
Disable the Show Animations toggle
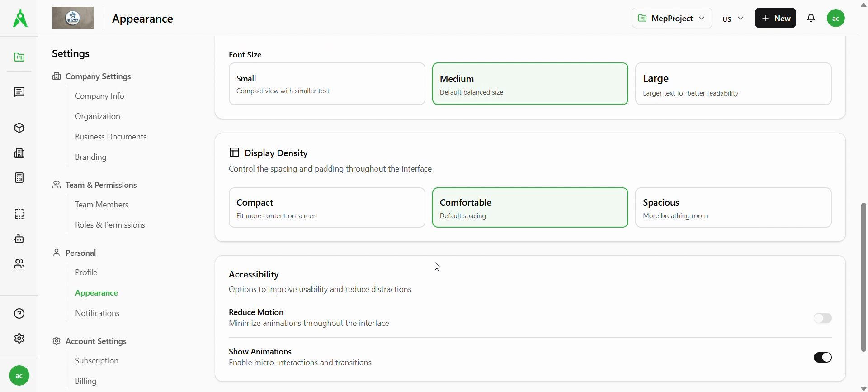[x=822, y=358]
